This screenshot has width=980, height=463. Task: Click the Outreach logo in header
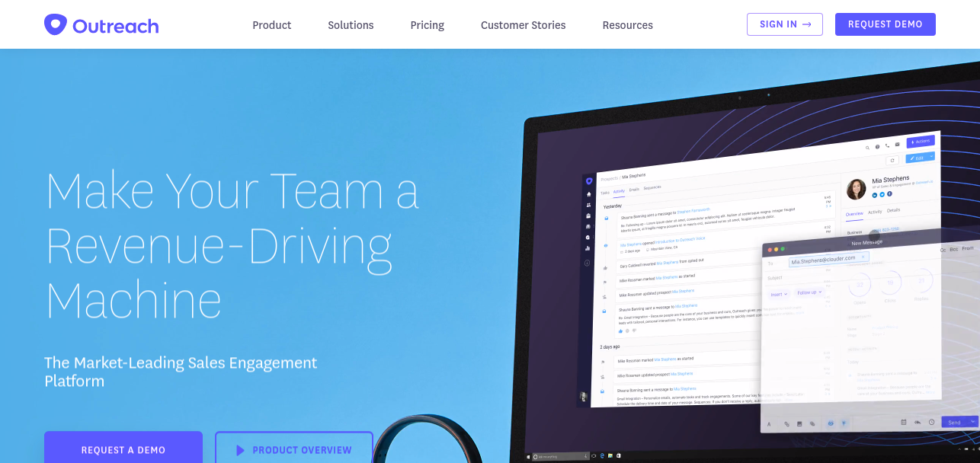[x=101, y=25]
